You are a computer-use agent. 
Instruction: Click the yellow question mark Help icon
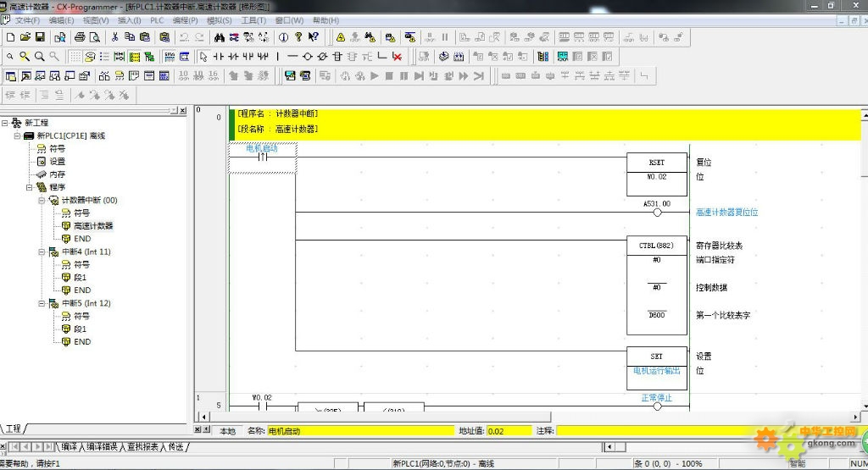click(x=298, y=37)
